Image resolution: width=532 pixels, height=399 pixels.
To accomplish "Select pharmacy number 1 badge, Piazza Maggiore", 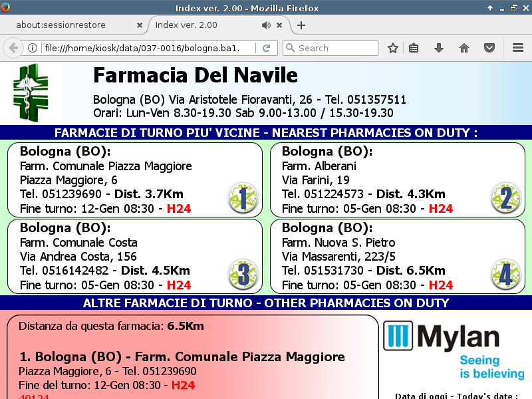I will click(243, 198).
